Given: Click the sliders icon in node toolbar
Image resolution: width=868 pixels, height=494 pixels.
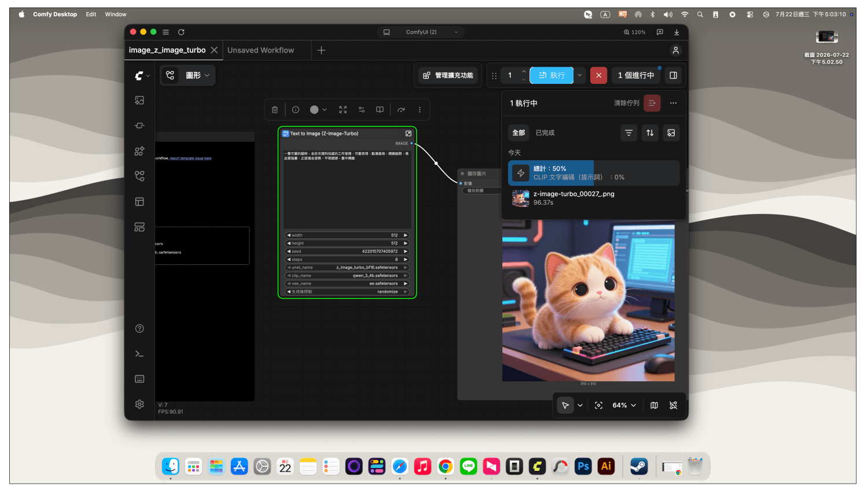Looking at the screenshot, I should (x=362, y=109).
